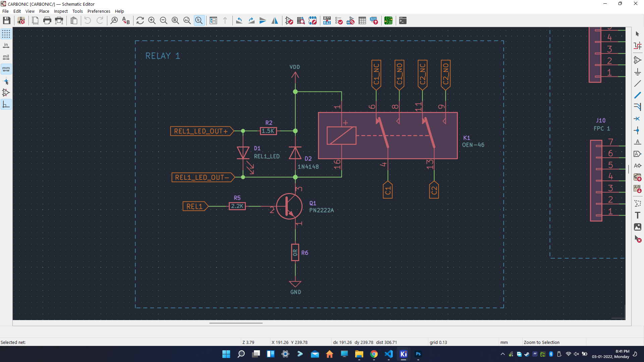The width and height of the screenshot is (644, 362).
Task: Refresh the schematic view
Action: coord(140,21)
